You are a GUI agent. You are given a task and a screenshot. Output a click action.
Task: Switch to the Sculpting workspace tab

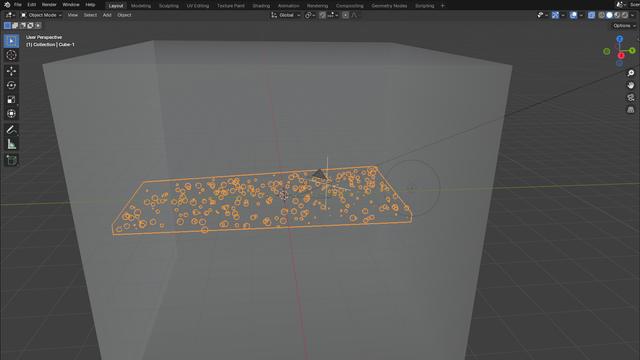[169, 6]
